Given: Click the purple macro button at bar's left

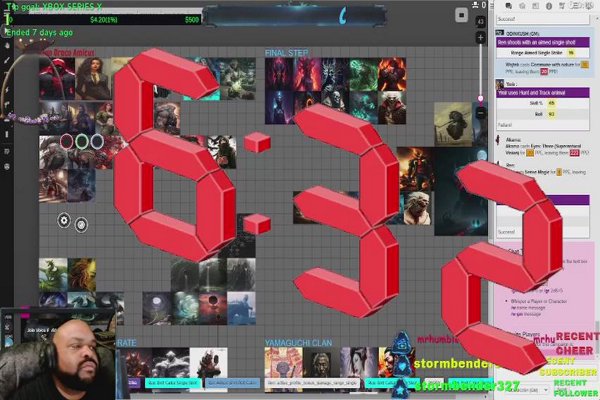Looking at the screenshot, I should click(134, 382).
